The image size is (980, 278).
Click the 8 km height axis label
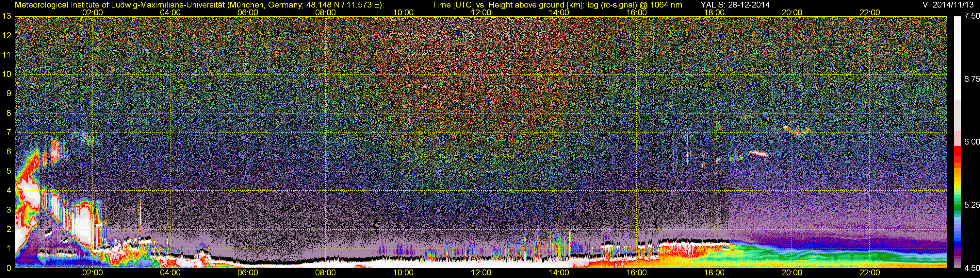point(9,113)
